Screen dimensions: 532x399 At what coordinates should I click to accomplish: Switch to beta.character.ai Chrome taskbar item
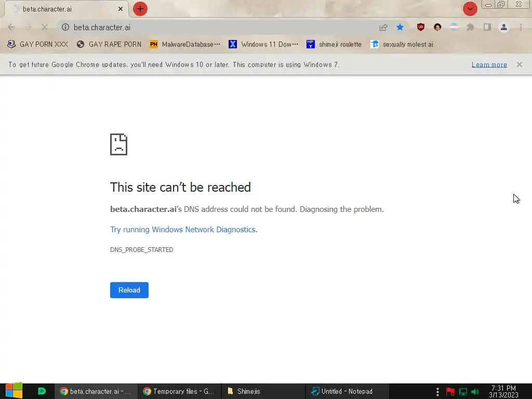pyautogui.click(x=96, y=391)
